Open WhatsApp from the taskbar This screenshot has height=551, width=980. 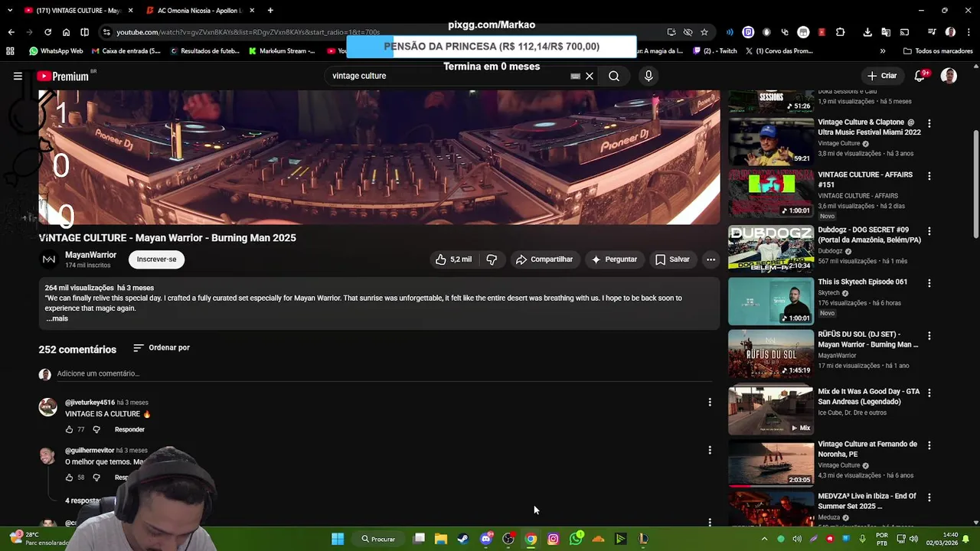(x=576, y=539)
